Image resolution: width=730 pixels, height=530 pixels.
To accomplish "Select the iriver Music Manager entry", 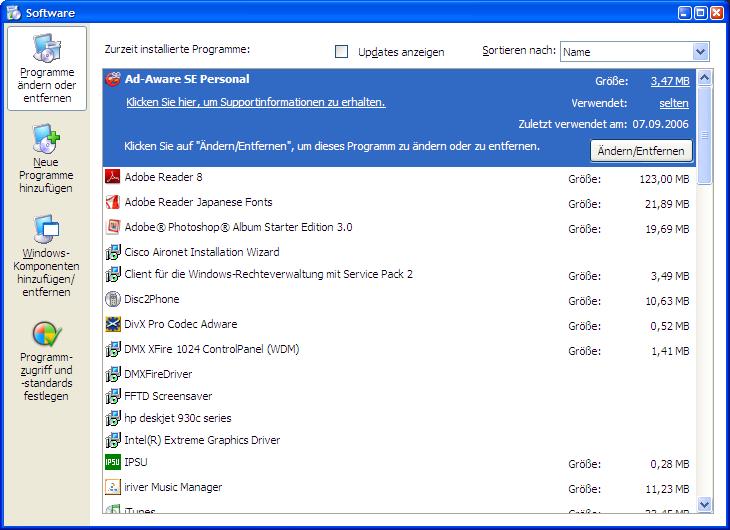I will [x=173, y=487].
